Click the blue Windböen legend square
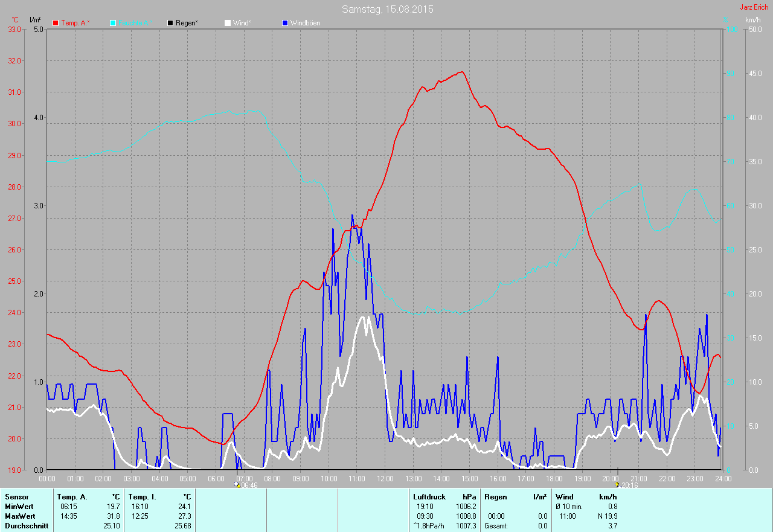Image resolution: width=773 pixels, height=532 pixels. pos(285,23)
